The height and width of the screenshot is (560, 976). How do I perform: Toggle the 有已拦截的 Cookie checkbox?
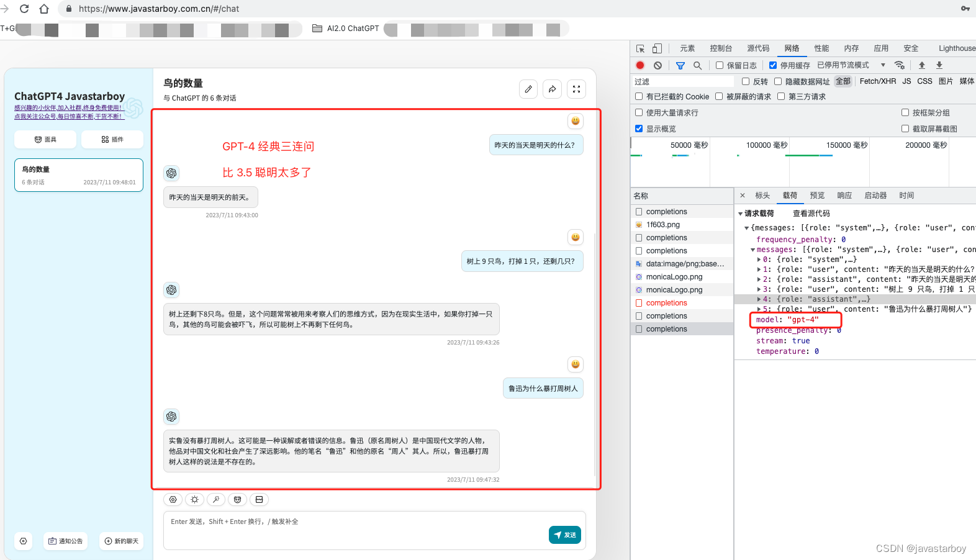[639, 96]
